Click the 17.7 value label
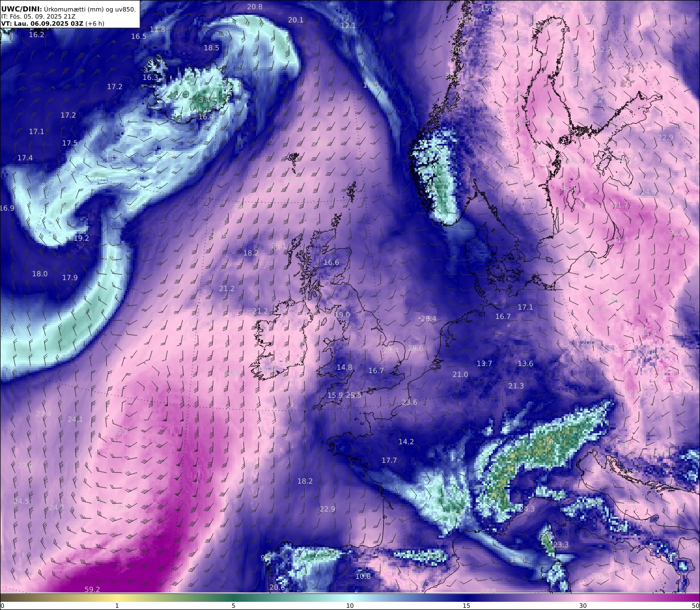Image resolution: width=700 pixels, height=610 pixels. pos(389,460)
